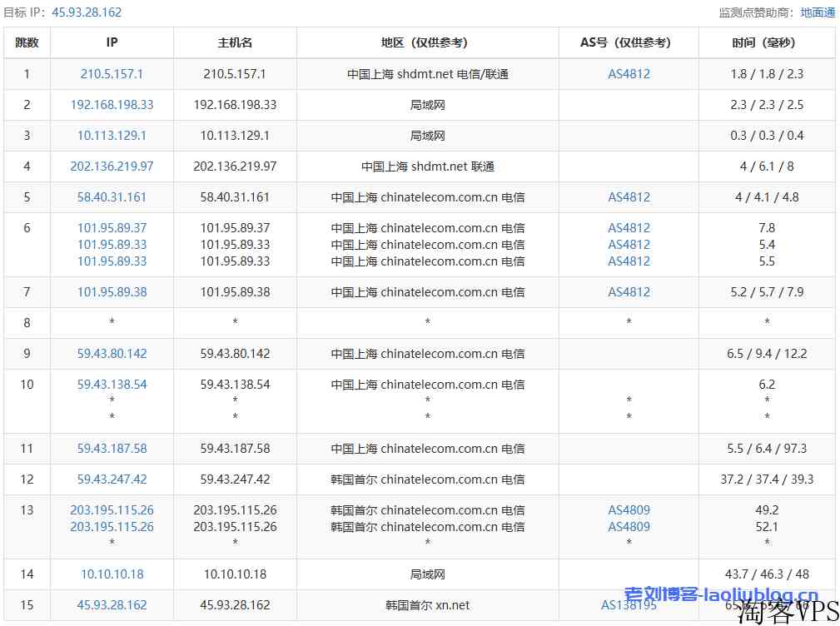This screenshot has height=626, width=840.
Task: Select the time value 4 / 4.1 / 4.8
Action: pos(767,197)
